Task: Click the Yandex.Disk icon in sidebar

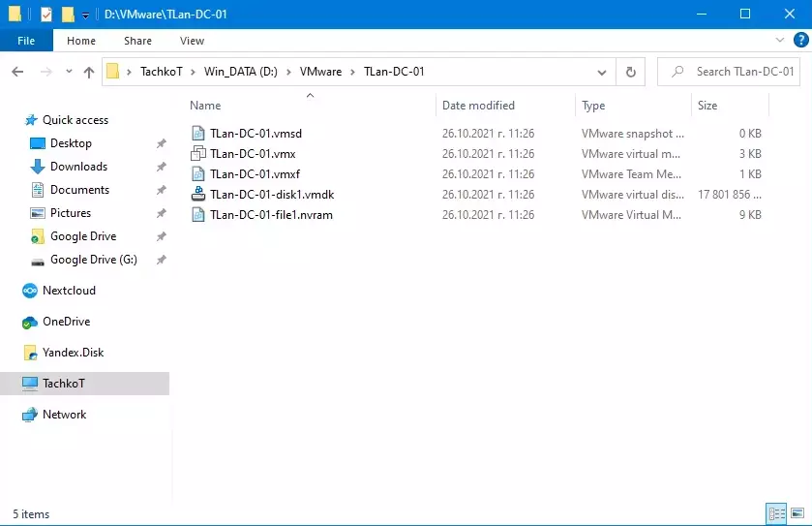Action: point(31,353)
